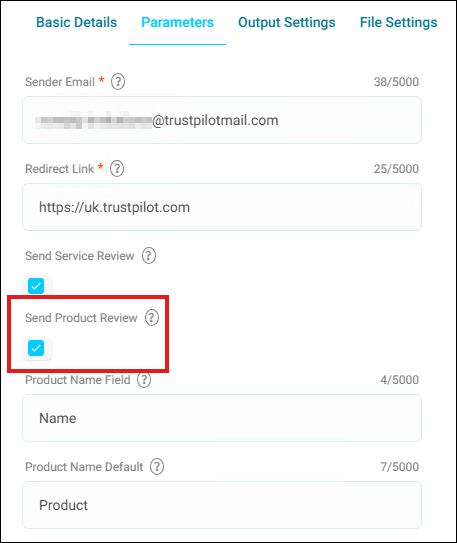
Task: Focus the Product Name Field input
Action: click(x=222, y=418)
